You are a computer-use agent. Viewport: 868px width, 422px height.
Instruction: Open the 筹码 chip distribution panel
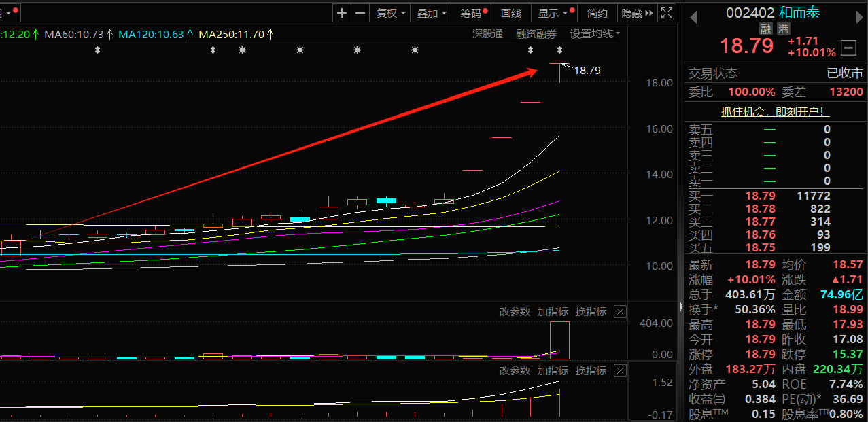pos(470,12)
